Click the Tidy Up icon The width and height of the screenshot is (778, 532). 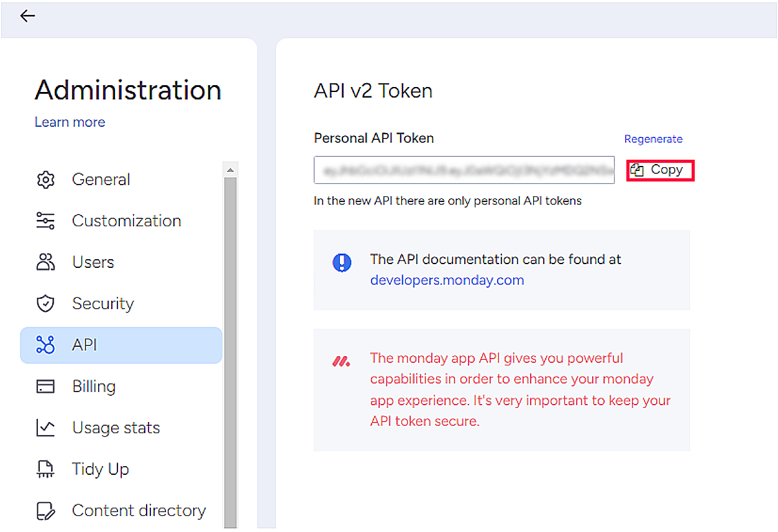[x=45, y=469]
